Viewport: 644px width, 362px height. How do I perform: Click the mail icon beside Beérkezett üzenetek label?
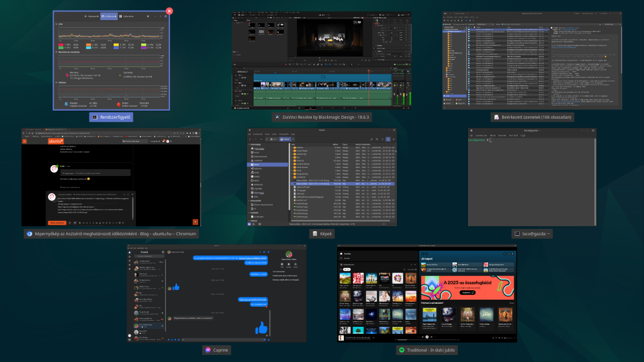(x=497, y=117)
